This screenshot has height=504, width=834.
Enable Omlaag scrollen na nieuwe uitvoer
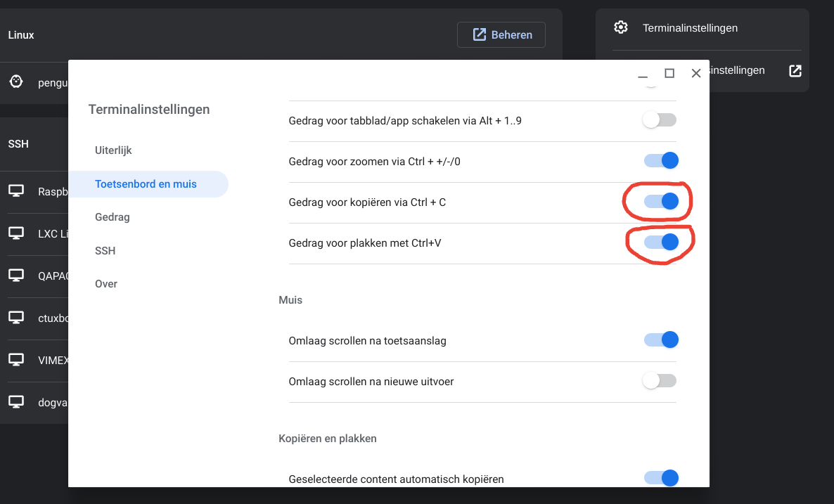coord(659,380)
